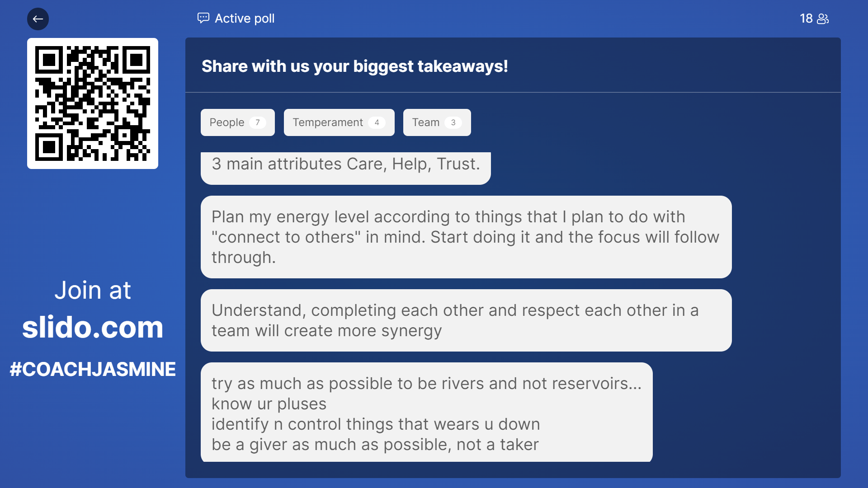Image resolution: width=868 pixels, height=488 pixels.
Task: Click the poll title about biggest takeaways
Action: 355,66
